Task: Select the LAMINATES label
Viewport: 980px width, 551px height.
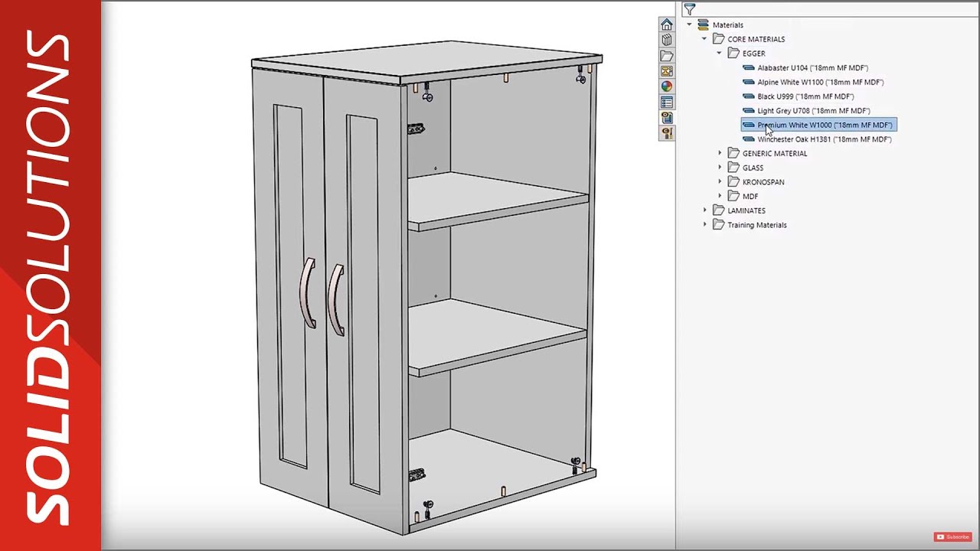Action: click(746, 210)
